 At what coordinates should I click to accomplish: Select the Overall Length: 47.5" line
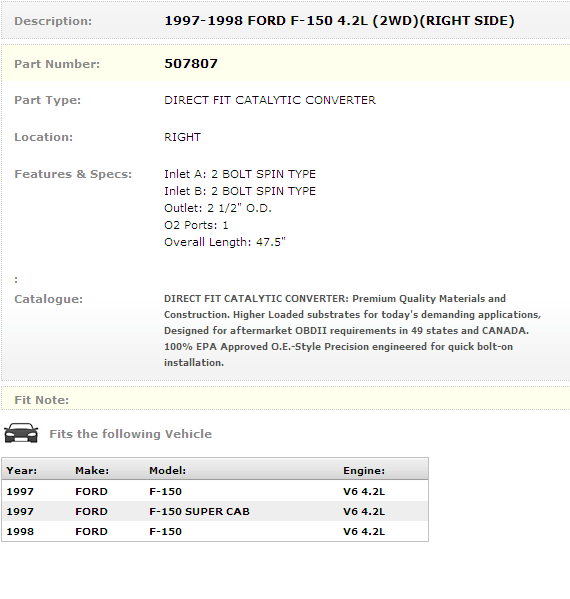pos(225,242)
